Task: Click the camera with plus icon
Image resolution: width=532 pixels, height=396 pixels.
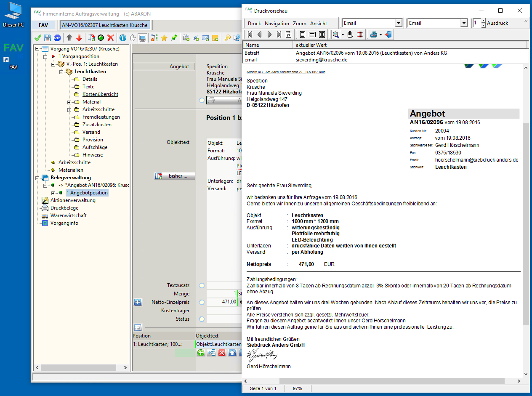Action: [186, 38]
